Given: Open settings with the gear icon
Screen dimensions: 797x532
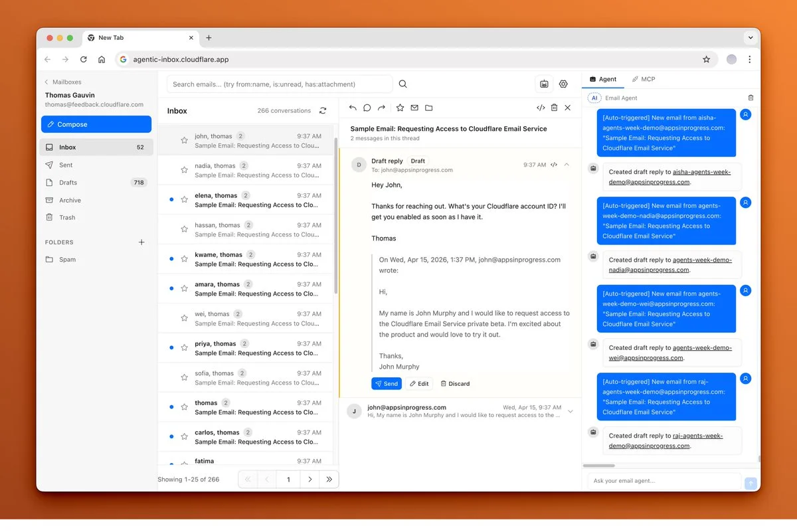Looking at the screenshot, I should 563,84.
